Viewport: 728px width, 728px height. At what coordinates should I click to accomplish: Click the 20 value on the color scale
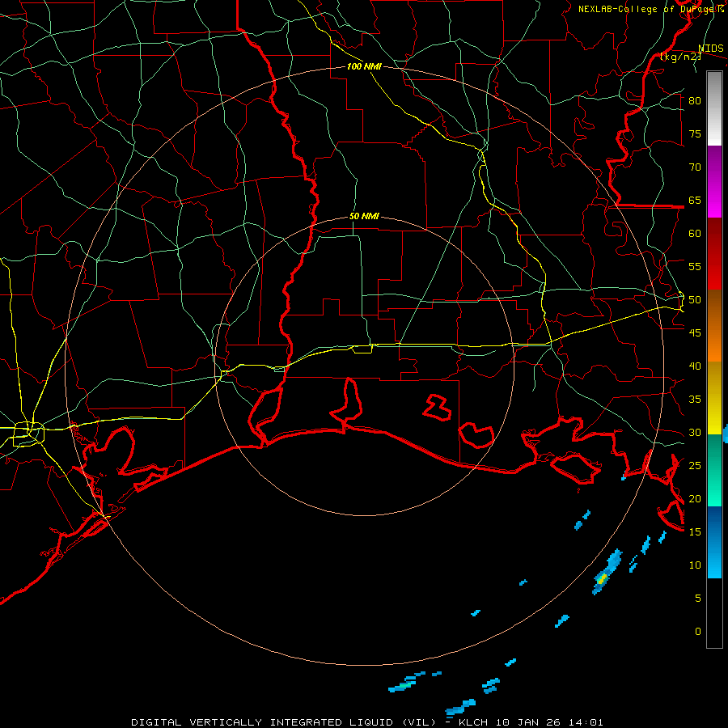tap(695, 498)
